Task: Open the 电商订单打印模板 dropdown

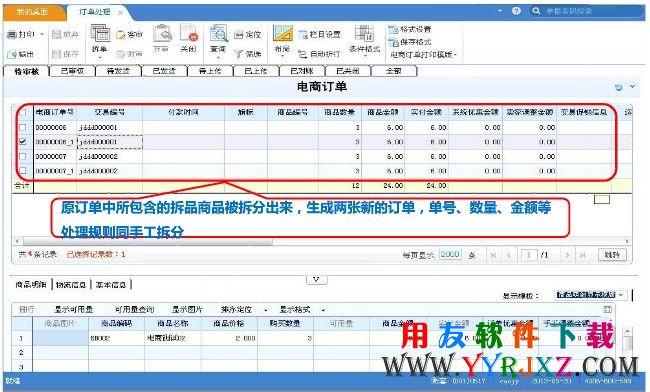Action: (x=423, y=54)
